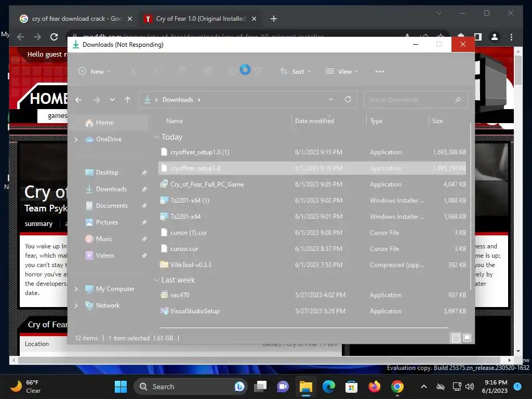The image size is (532, 399).
Task: Reload the page in Chrome
Action: point(54,37)
